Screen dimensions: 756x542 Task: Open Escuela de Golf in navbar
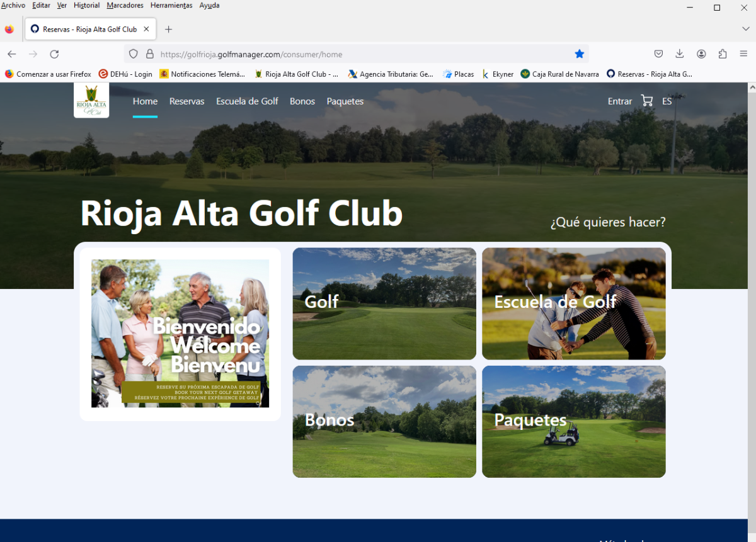coord(247,101)
